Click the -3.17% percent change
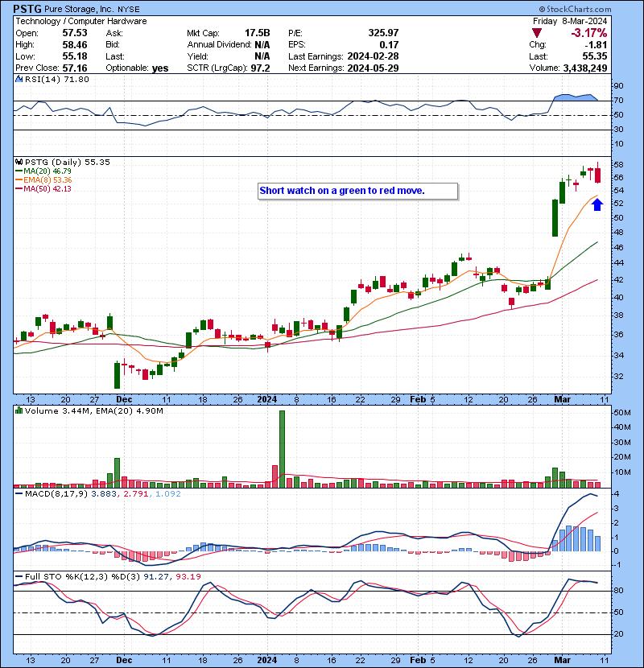The width and height of the screenshot is (644, 668). [589, 33]
